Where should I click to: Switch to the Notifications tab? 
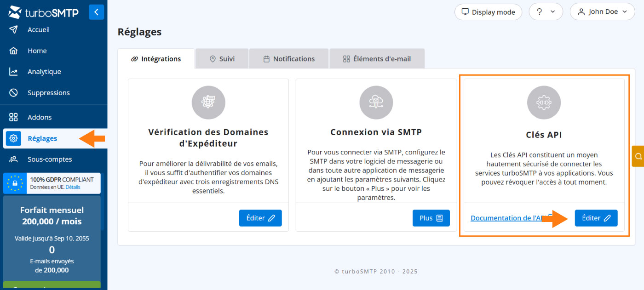pos(289,59)
